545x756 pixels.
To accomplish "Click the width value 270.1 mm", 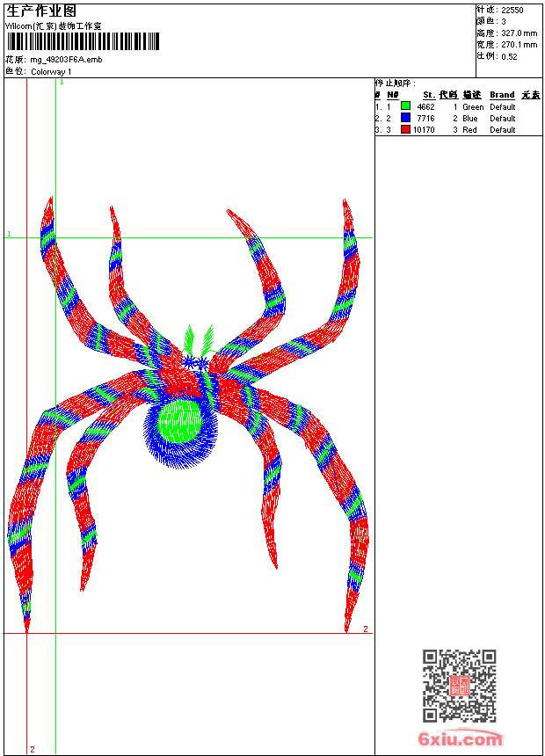I will [519, 44].
